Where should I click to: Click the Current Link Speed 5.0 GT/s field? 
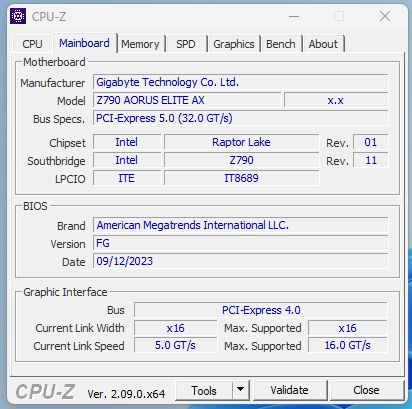pyautogui.click(x=176, y=345)
